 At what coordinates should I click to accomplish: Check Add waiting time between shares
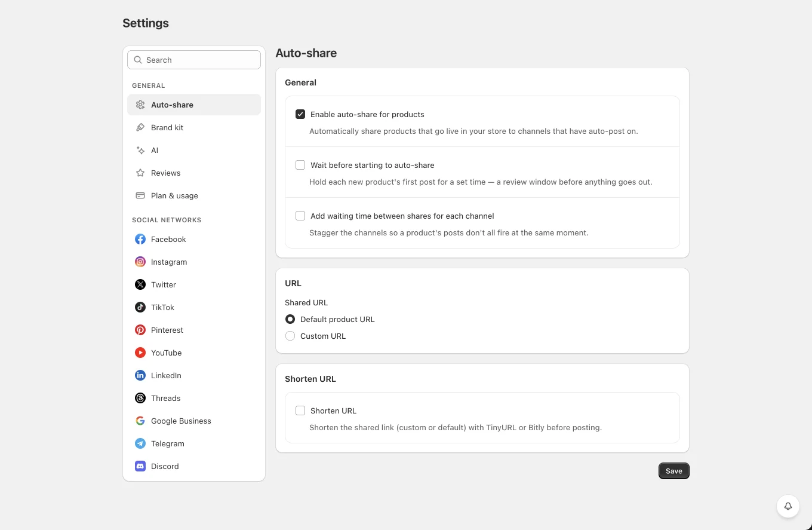coord(300,216)
